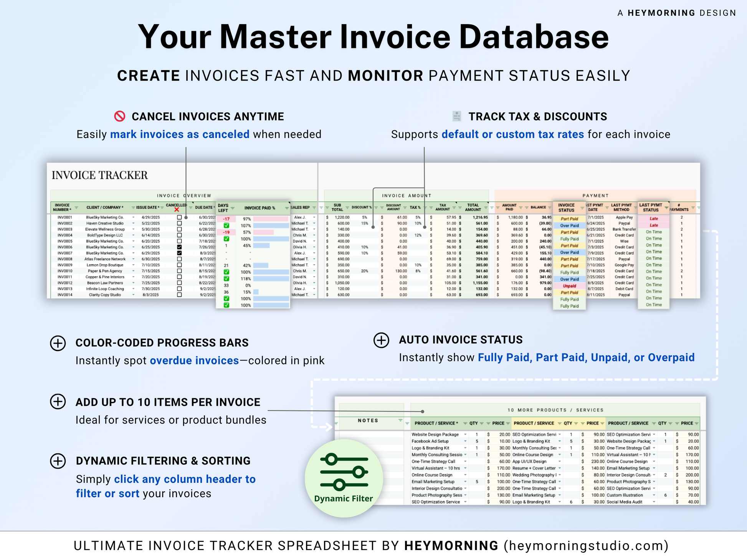
Task: Open sales rep dropdown for INV0004 Chris M.
Action: point(314,235)
